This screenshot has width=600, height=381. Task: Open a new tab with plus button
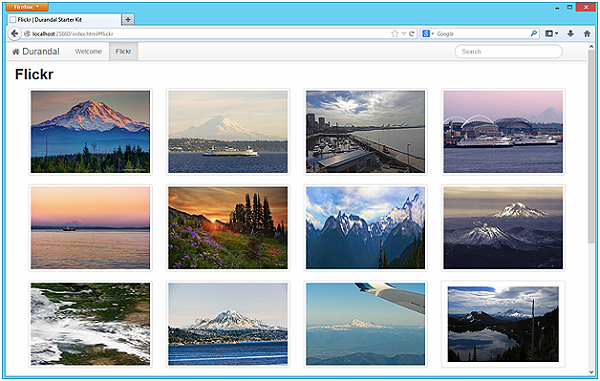tap(128, 20)
